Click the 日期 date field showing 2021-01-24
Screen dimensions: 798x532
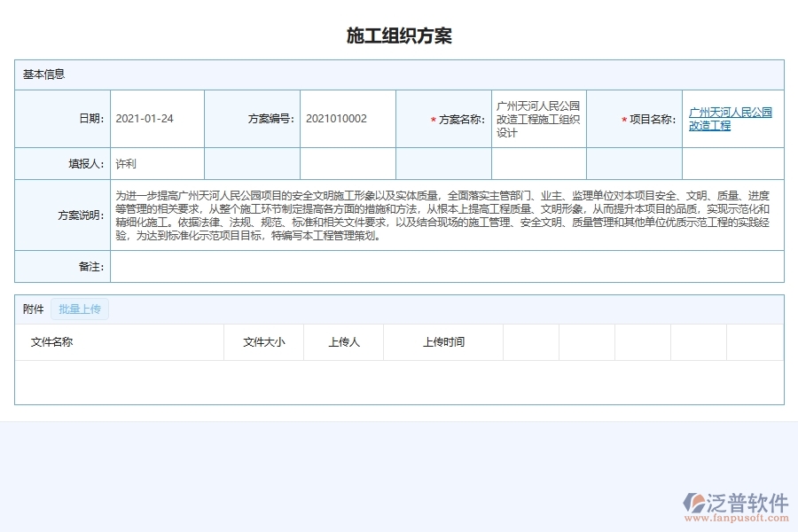tap(158, 118)
